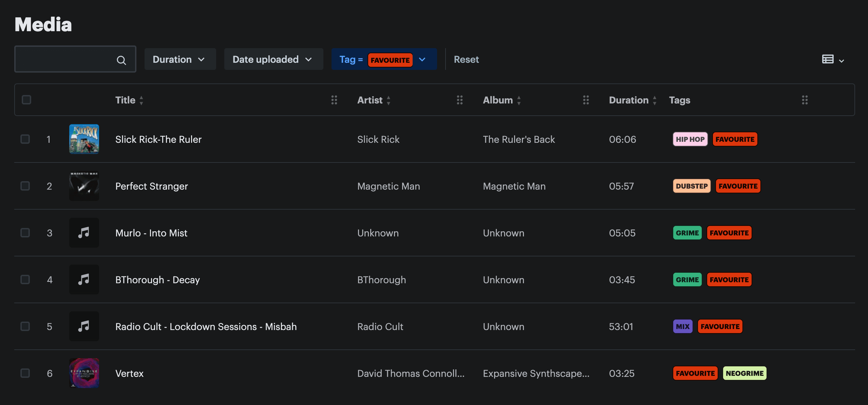Click the search magnifier icon
Screen dimensions: 868x405
tap(121, 60)
